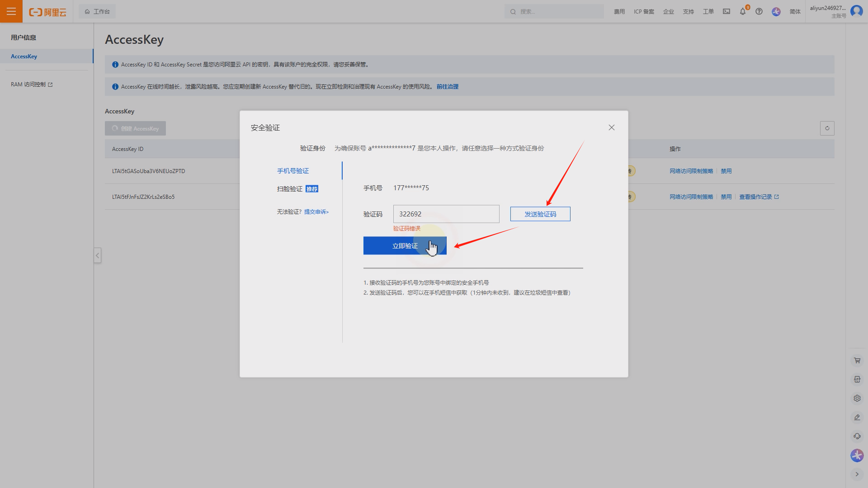
Task: Open 查看操作记录 for the second key
Action: [759, 197]
